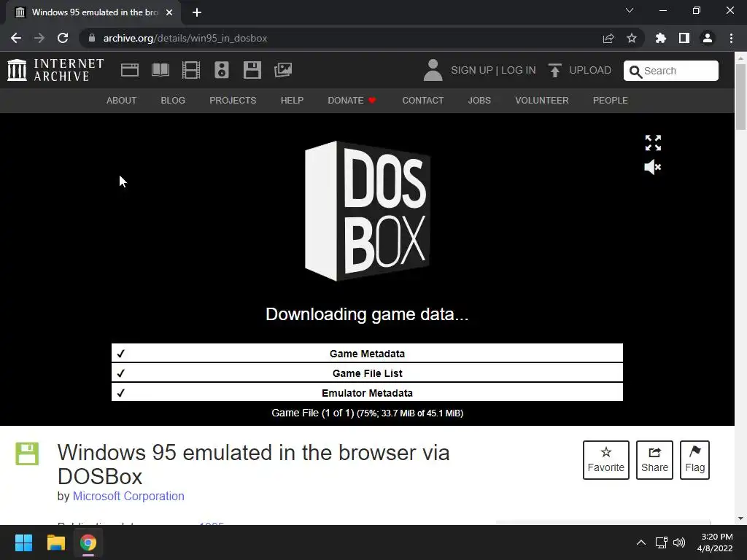This screenshot has width=747, height=560.
Task: Flag this item
Action: (694, 460)
